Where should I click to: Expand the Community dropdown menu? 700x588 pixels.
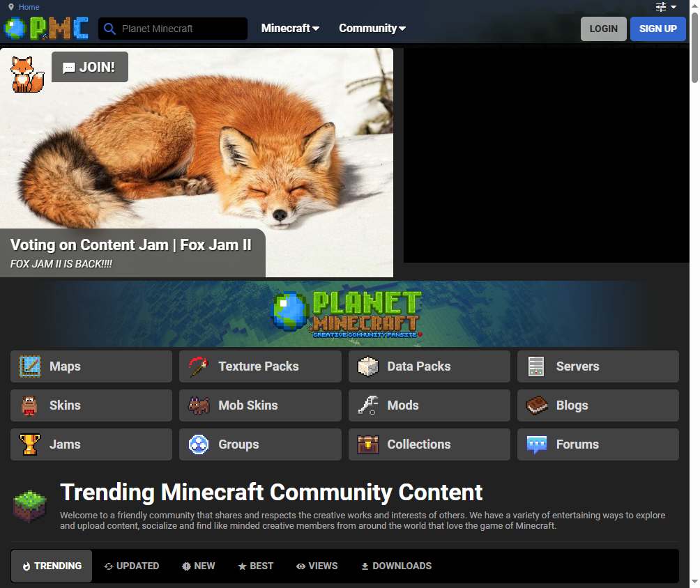point(372,28)
